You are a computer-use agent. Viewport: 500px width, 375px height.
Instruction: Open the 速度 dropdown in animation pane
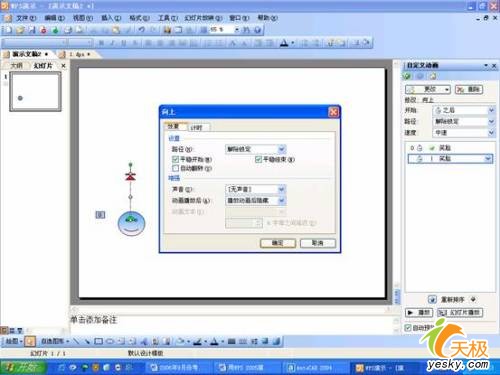(491, 133)
